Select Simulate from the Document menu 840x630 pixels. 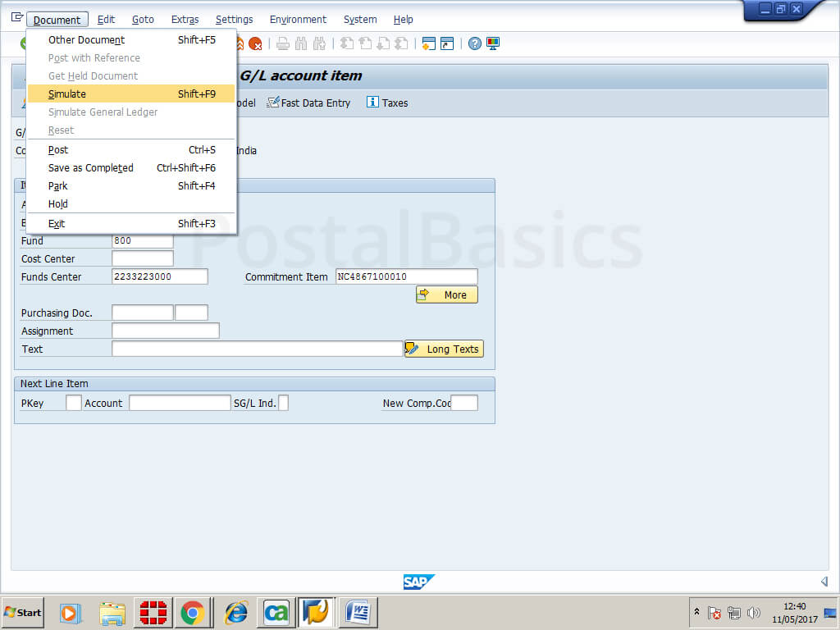[67, 94]
